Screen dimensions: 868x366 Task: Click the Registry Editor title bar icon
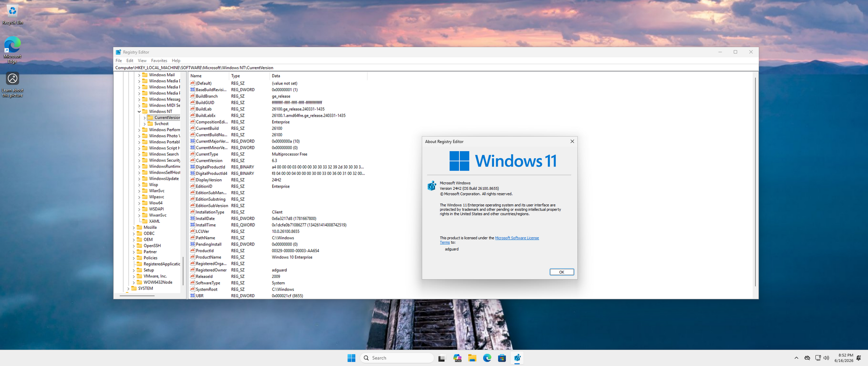pyautogui.click(x=118, y=52)
